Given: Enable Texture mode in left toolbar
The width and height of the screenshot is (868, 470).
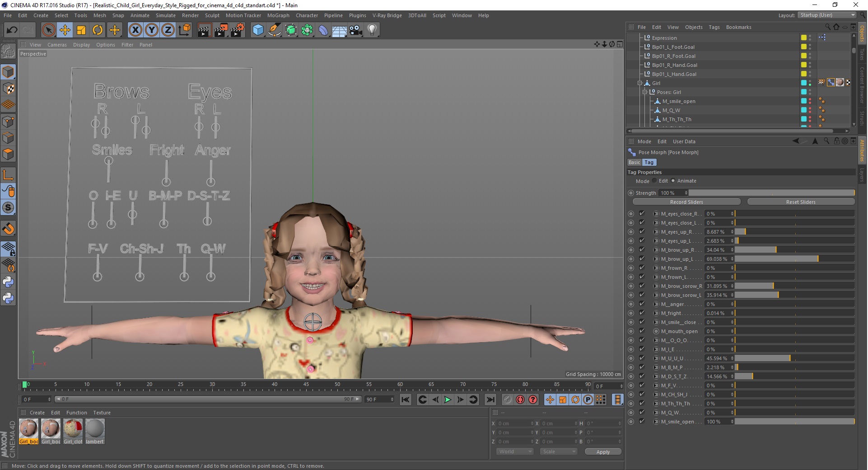Looking at the screenshot, I should (x=8, y=89).
